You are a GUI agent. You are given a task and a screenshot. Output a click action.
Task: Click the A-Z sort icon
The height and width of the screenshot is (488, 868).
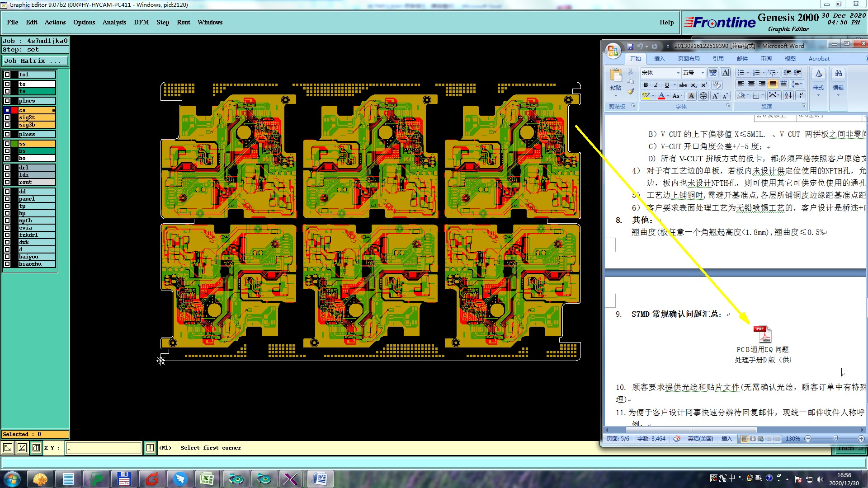click(788, 95)
